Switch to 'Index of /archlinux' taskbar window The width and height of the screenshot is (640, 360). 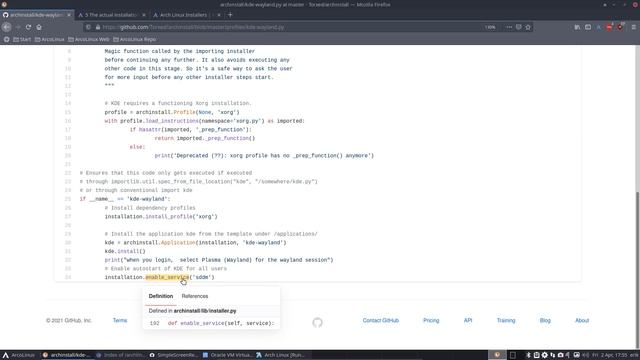[x=120, y=355]
